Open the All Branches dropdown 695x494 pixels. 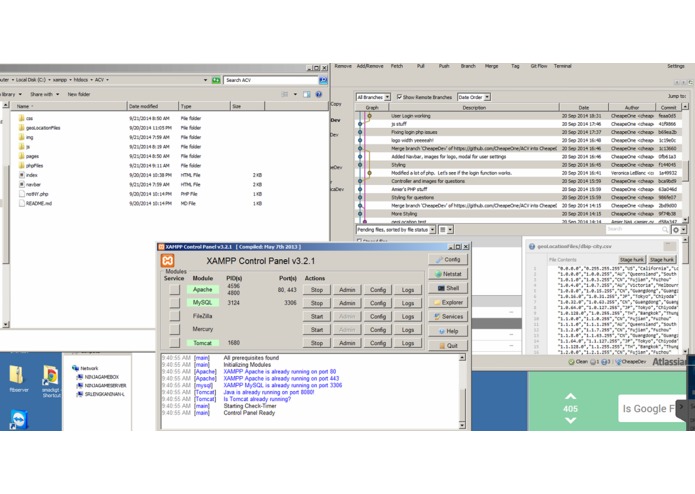tap(373, 97)
